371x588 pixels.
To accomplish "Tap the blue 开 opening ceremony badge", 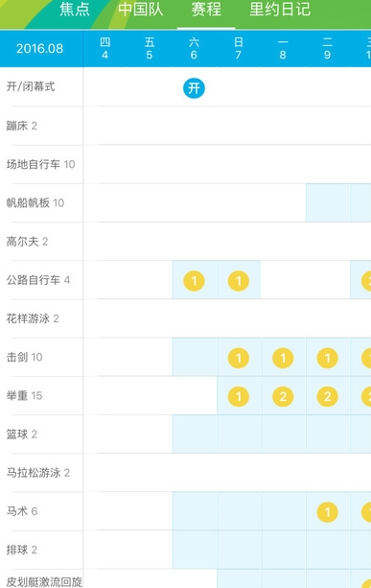I will (194, 88).
